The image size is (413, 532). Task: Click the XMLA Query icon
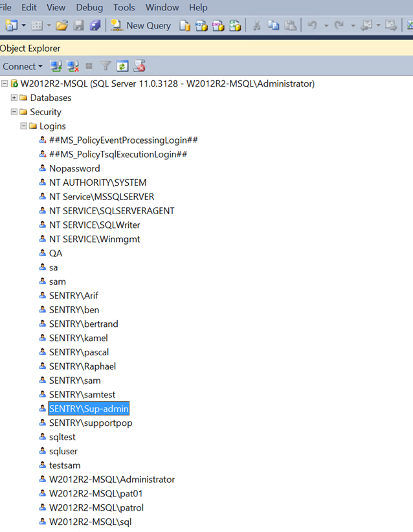pyautogui.click(x=235, y=25)
